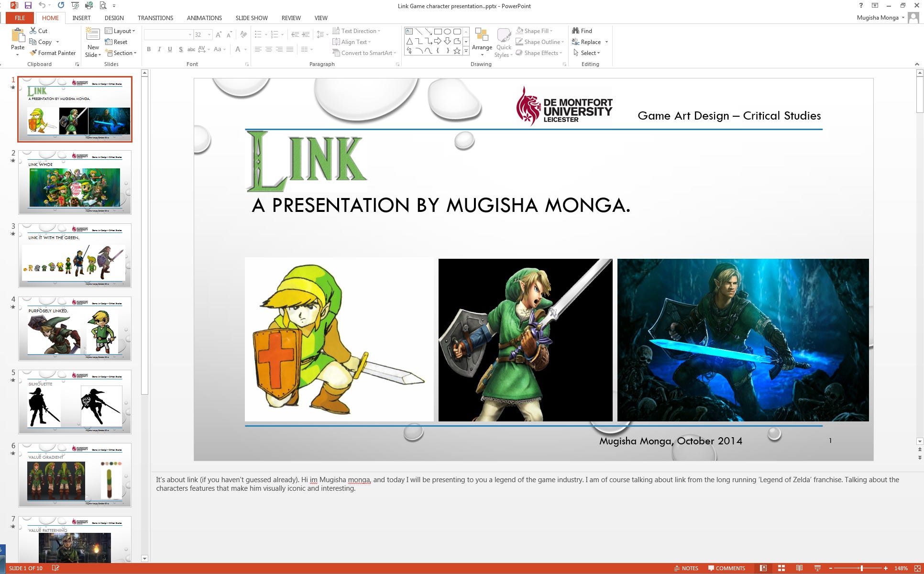Open the font size 32 dropdown
The height and width of the screenshot is (574, 924).
pyautogui.click(x=209, y=34)
